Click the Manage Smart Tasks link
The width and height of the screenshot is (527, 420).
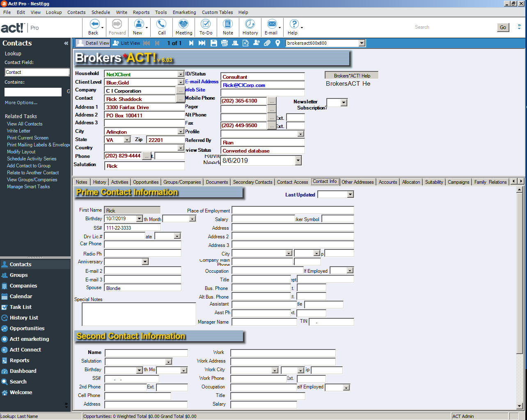point(28,187)
